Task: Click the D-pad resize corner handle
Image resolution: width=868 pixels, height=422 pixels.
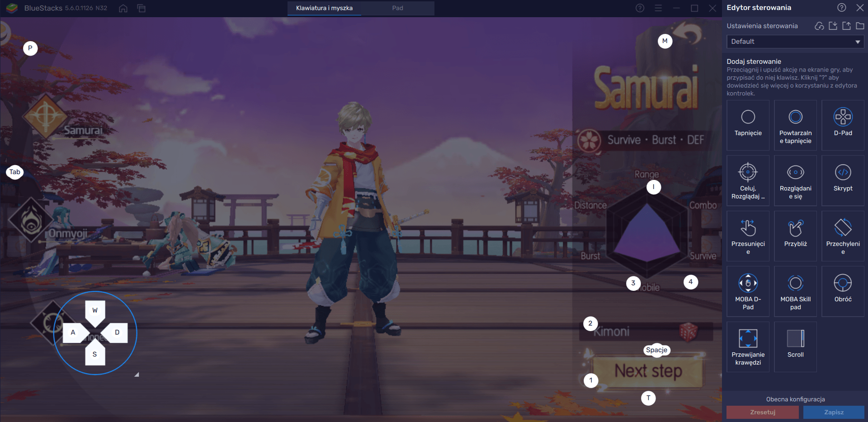Action: click(x=137, y=375)
